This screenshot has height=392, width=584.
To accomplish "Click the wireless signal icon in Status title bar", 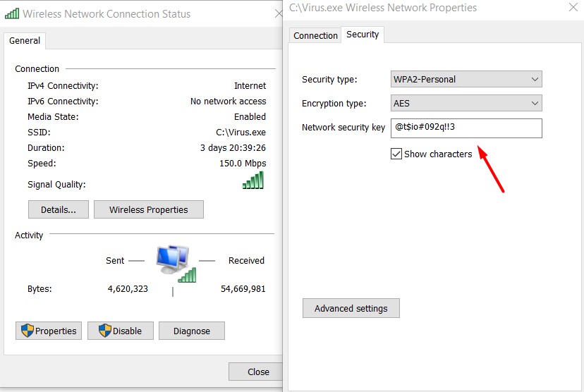I will pos(12,14).
